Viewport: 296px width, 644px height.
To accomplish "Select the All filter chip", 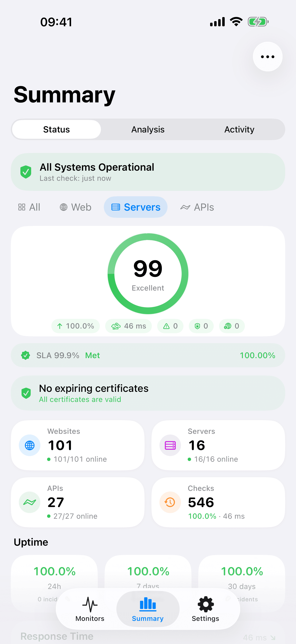I will point(29,207).
